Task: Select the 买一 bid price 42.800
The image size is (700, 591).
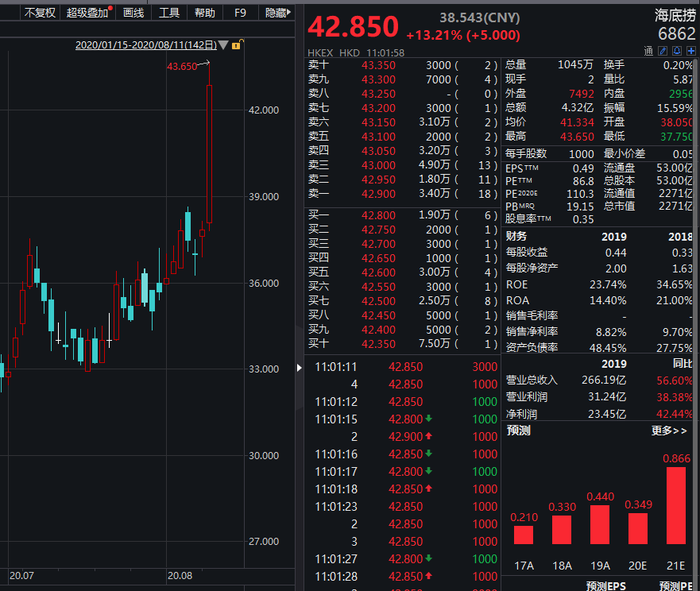Action: 379,215
